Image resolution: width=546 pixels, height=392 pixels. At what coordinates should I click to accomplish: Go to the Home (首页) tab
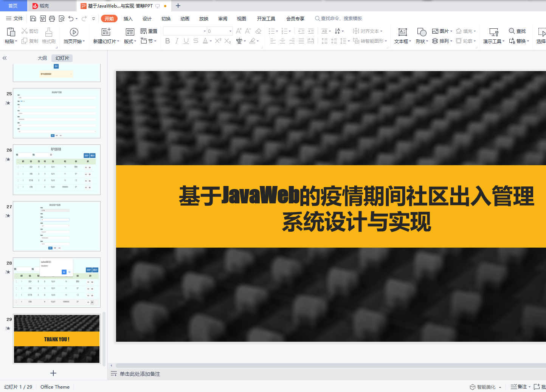pyautogui.click(x=13, y=6)
